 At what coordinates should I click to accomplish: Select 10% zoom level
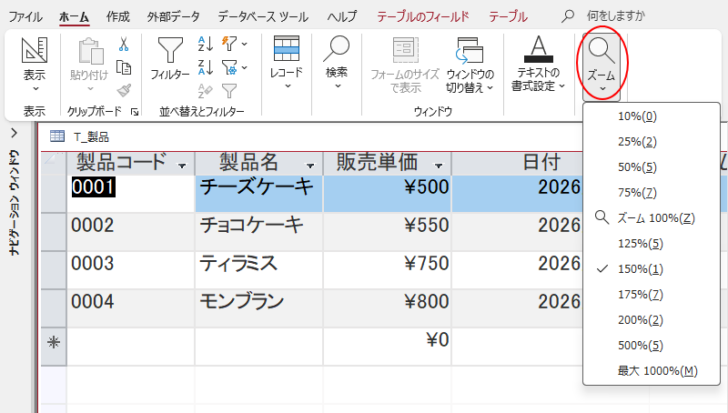pyautogui.click(x=651, y=116)
